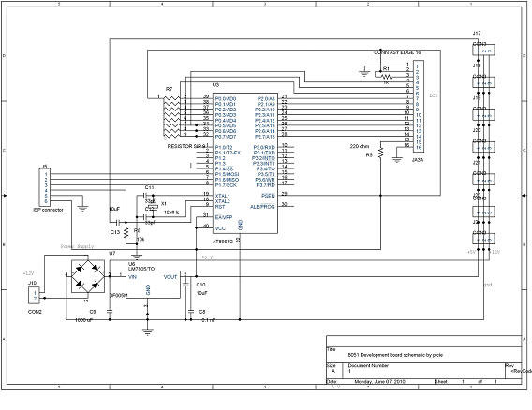The height and width of the screenshot is (410, 532).
Task: Click the 'XTAL2' pin name
Action: tap(222, 201)
